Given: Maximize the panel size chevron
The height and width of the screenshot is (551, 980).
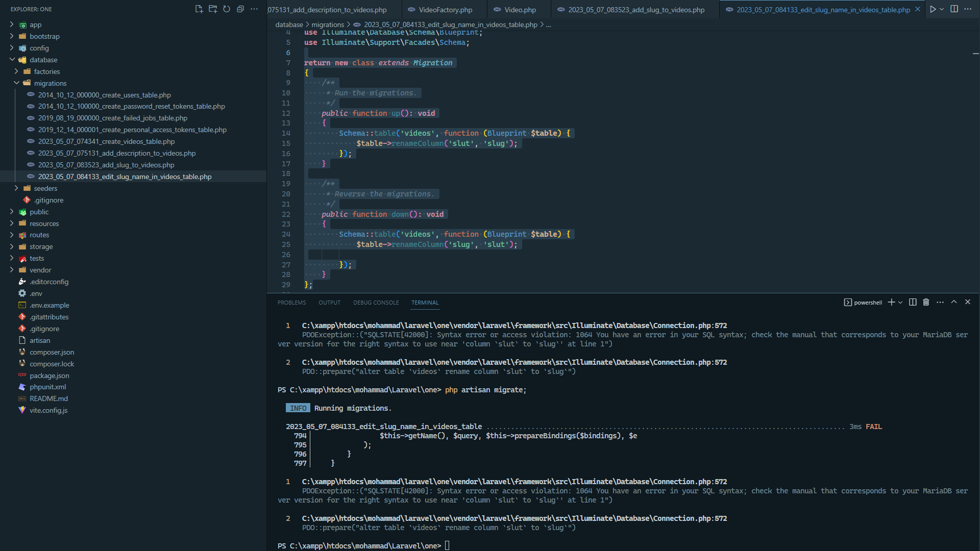Looking at the screenshot, I should [953, 302].
